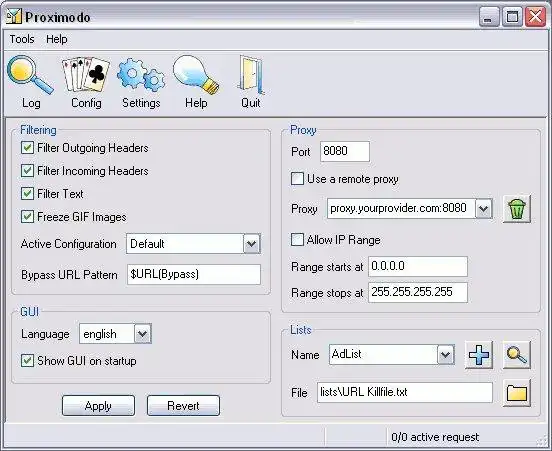Click the 0/0 active request status text

[x=435, y=437]
